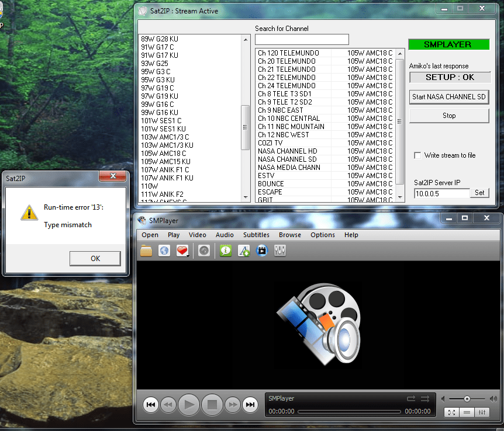
Task: Click the fast-forward button in SMPlayer
Action: click(233, 405)
